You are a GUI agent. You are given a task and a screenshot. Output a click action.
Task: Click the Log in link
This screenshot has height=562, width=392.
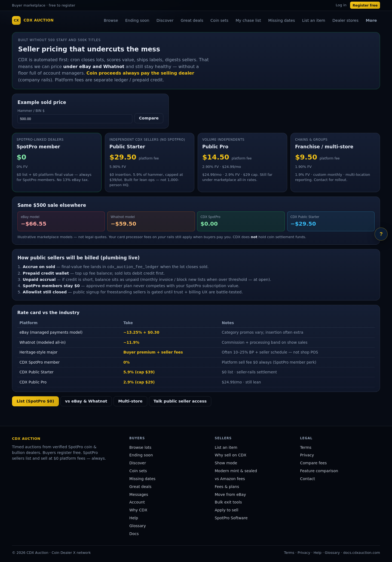[341, 5]
